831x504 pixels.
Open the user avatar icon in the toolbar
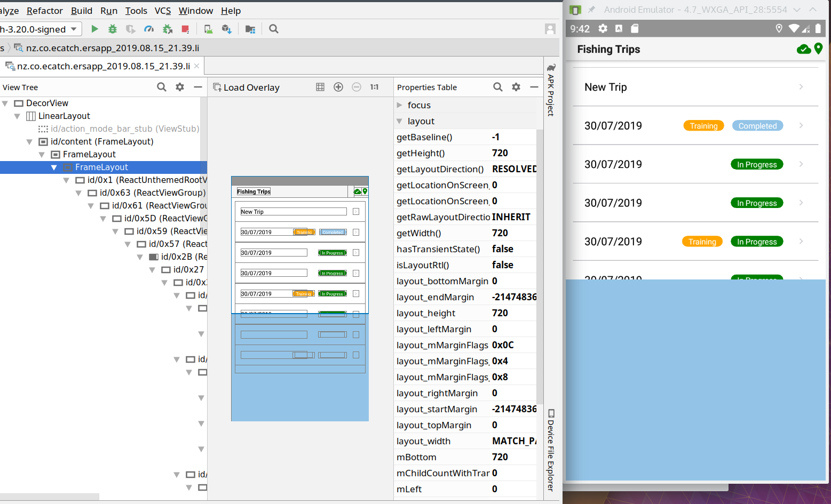[550, 29]
